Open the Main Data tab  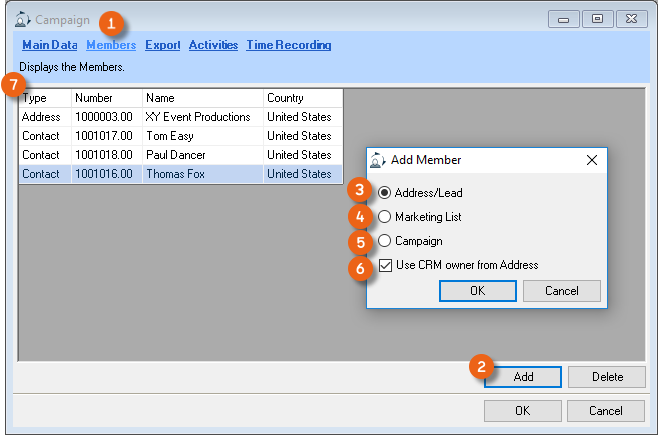[50, 45]
